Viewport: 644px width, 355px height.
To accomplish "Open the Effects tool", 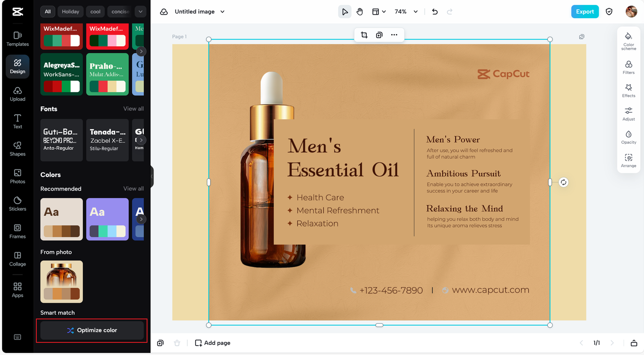I will [629, 91].
